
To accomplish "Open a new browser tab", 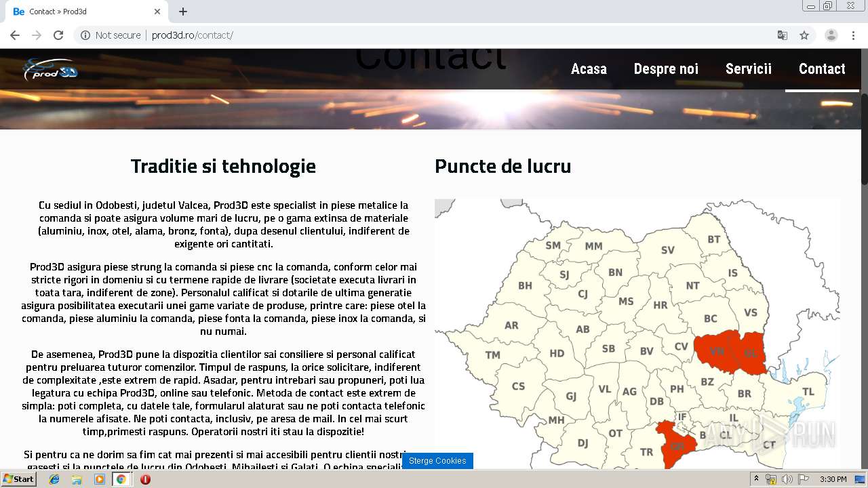I will click(183, 12).
